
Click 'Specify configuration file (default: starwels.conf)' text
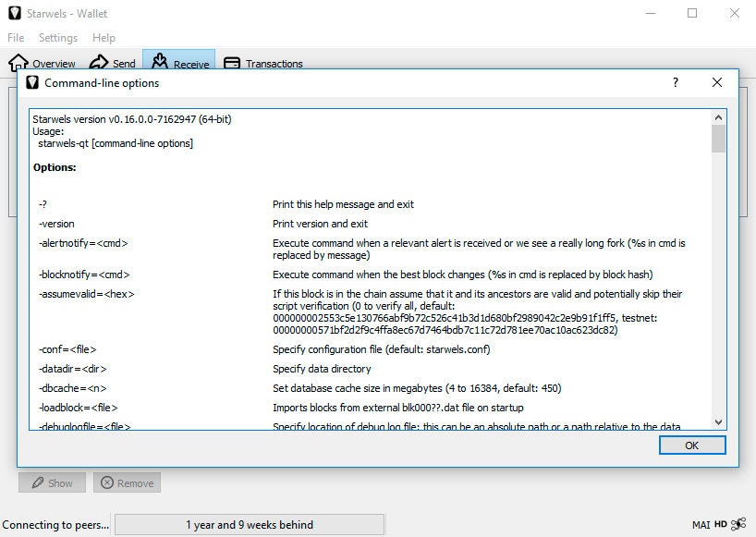(382, 349)
